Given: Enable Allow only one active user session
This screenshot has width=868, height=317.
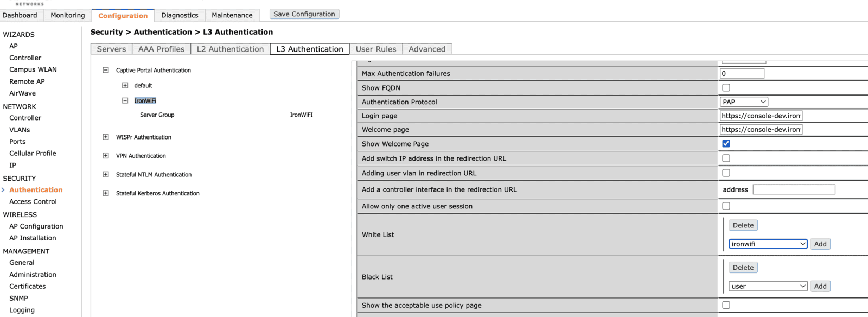Looking at the screenshot, I should click(x=726, y=206).
